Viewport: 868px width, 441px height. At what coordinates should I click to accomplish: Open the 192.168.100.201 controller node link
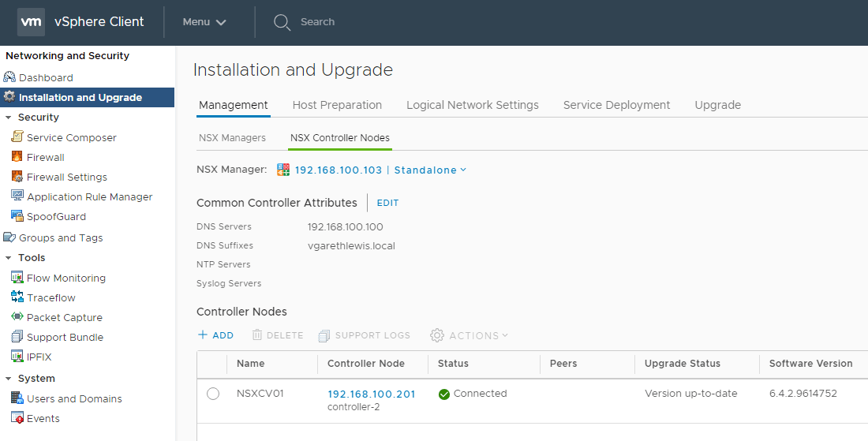point(372,394)
